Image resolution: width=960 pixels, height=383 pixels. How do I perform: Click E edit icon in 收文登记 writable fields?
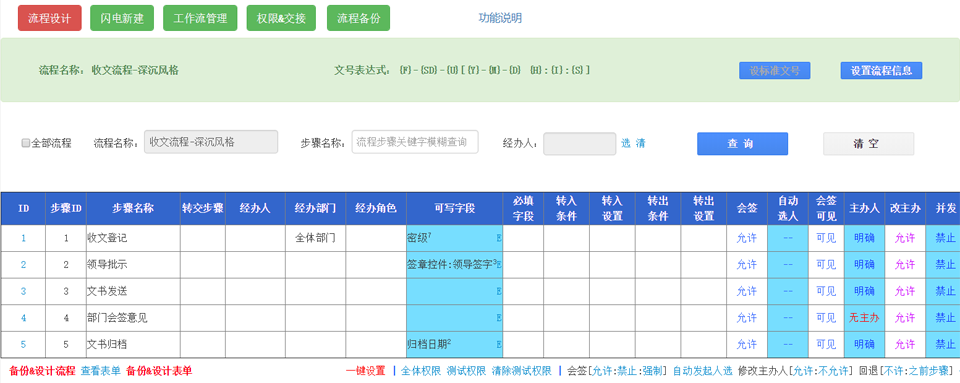(x=499, y=239)
